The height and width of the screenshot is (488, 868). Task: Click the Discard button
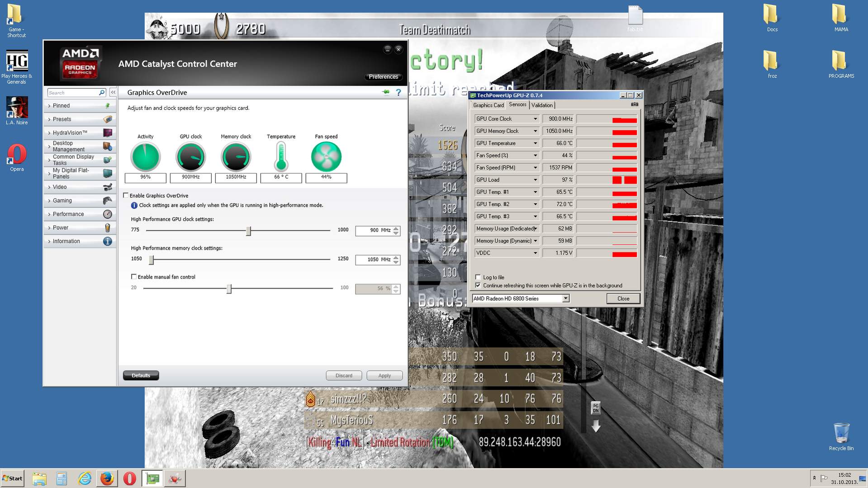pos(344,376)
